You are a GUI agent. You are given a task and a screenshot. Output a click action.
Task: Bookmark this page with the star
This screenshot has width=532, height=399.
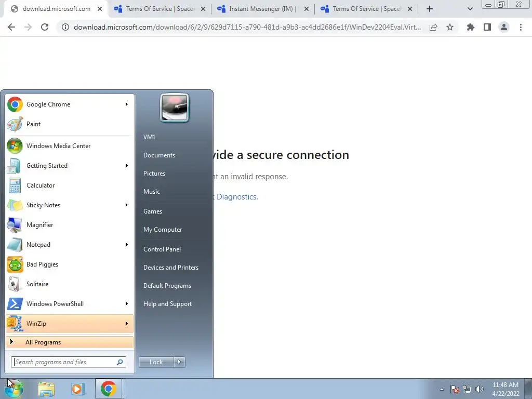450,27
